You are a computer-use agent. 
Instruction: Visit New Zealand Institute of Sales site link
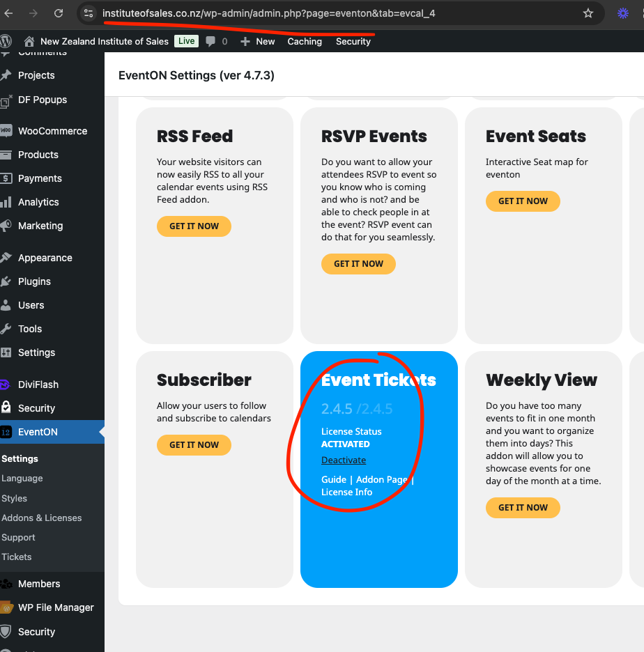point(105,41)
